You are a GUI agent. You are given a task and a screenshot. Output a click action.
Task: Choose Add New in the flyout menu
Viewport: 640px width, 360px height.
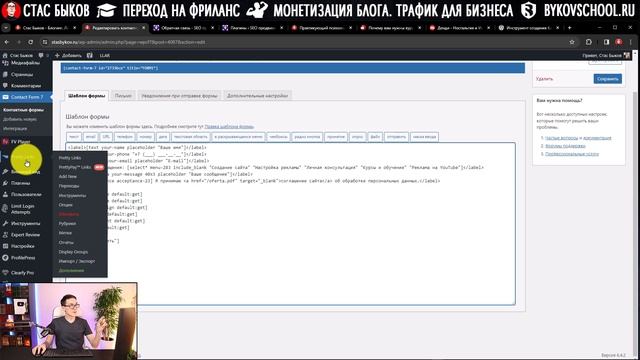(68, 177)
